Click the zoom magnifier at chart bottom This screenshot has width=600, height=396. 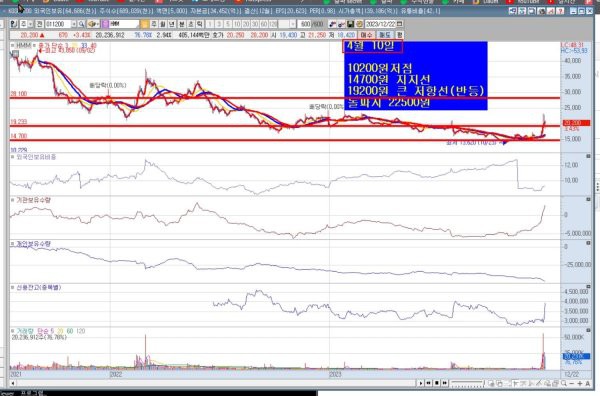(563, 383)
